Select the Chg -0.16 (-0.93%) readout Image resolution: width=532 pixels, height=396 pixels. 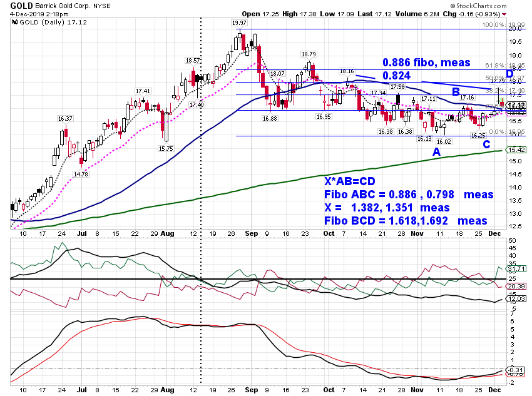472,14
